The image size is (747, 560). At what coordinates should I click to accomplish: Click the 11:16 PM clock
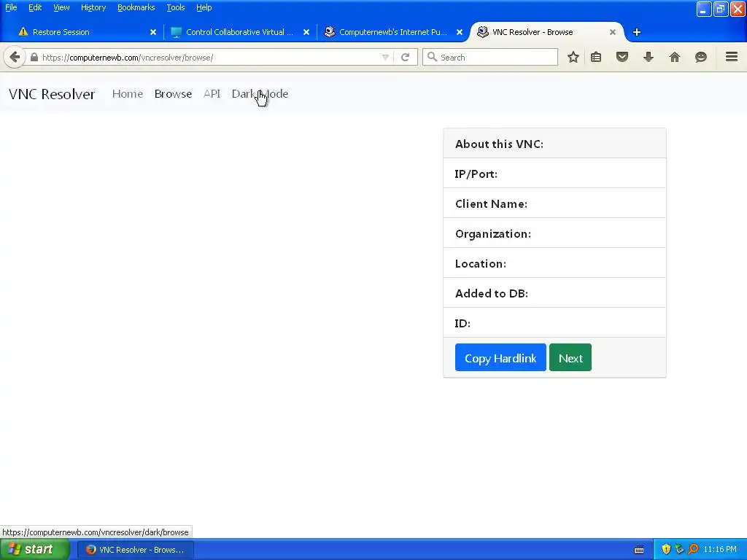tap(720, 550)
